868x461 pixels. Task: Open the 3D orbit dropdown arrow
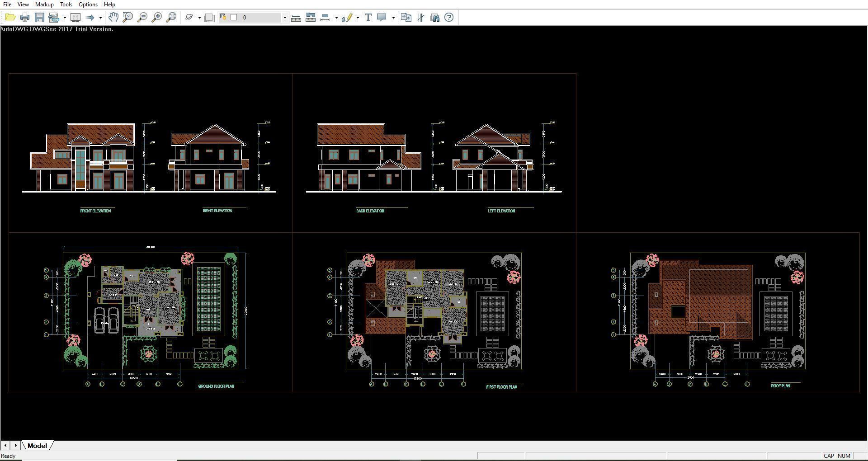click(x=199, y=18)
